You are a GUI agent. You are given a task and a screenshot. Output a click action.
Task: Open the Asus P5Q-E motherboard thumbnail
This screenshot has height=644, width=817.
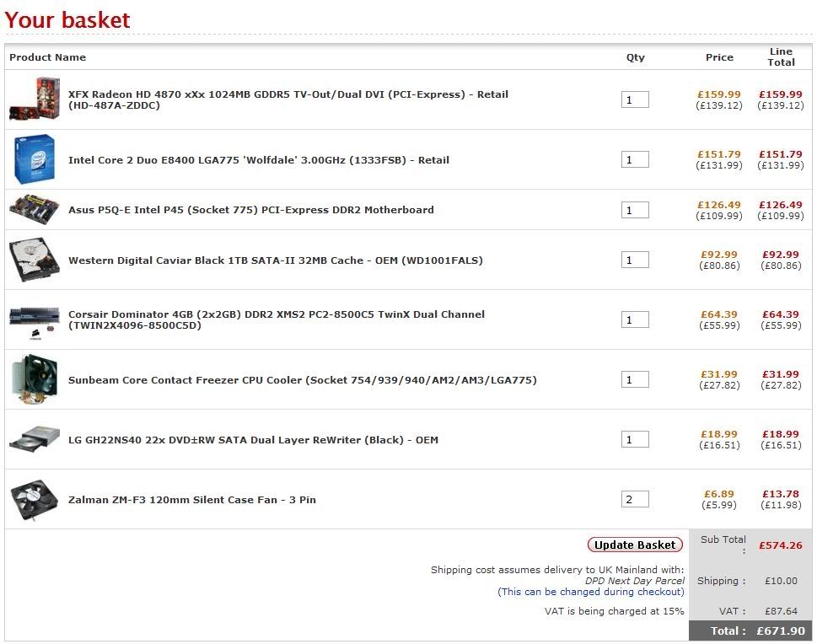click(35, 210)
